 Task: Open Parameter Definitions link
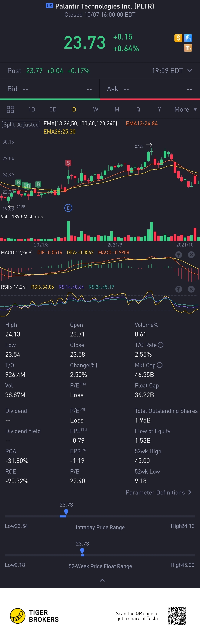[159, 492]
